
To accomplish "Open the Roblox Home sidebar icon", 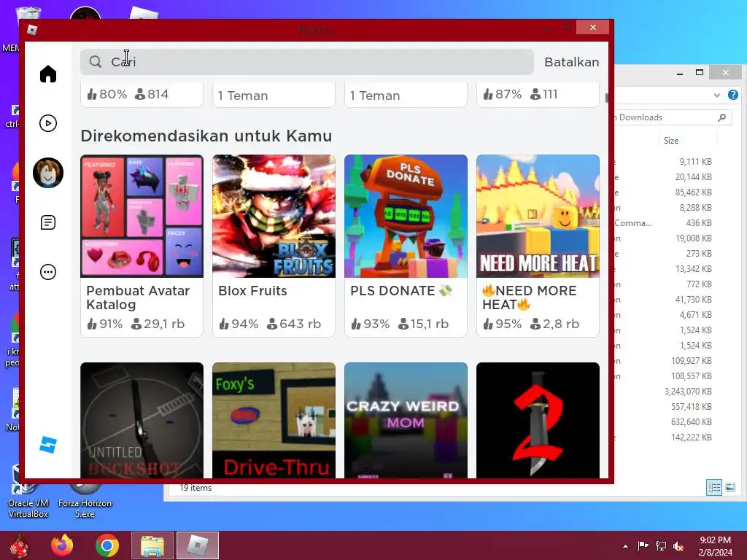I will 48,74.
